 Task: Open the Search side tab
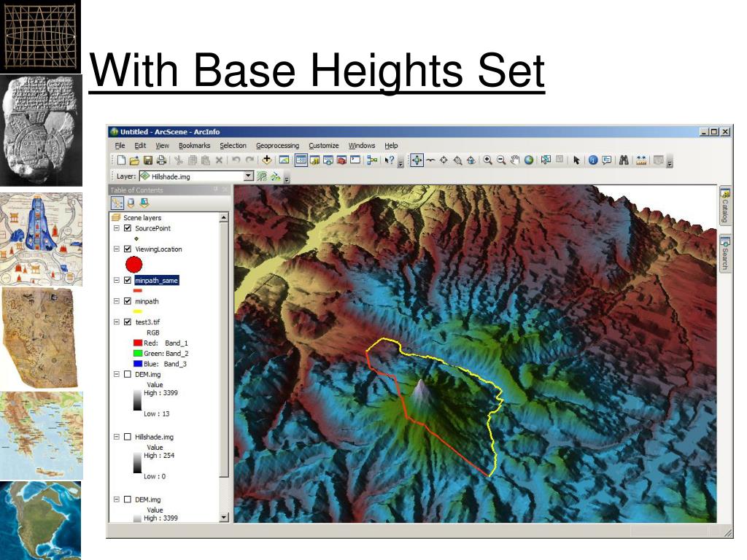(x=724, y=253)
